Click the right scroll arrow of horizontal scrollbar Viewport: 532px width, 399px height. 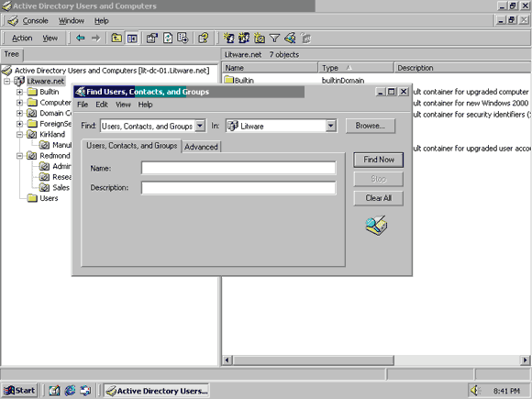pyautogui.click(x=526, y=360)
